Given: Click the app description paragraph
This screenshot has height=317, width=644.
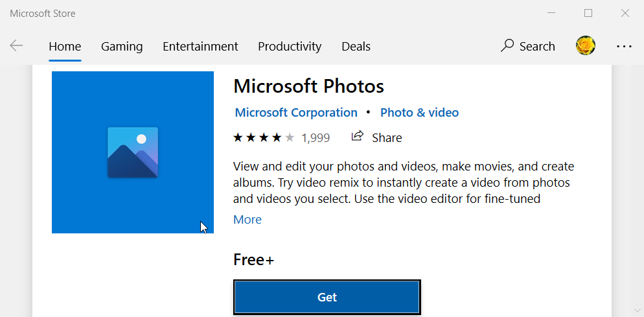Looking at the screenshot, I should (404, 183).
